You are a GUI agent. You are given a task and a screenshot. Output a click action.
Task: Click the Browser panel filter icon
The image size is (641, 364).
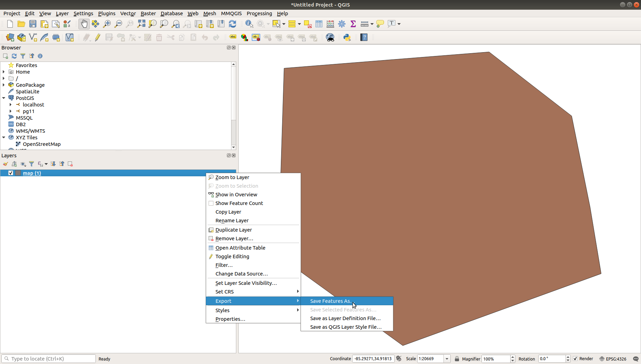(23, 56)
